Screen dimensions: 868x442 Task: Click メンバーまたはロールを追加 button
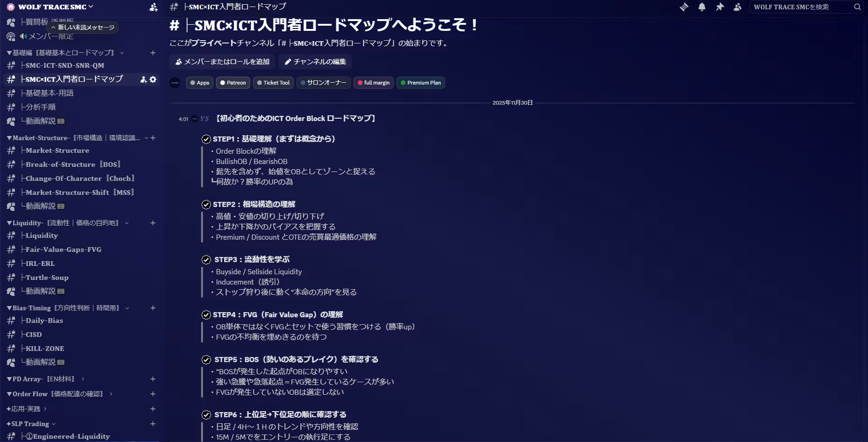pyautogui.click(x=222, y=62)
